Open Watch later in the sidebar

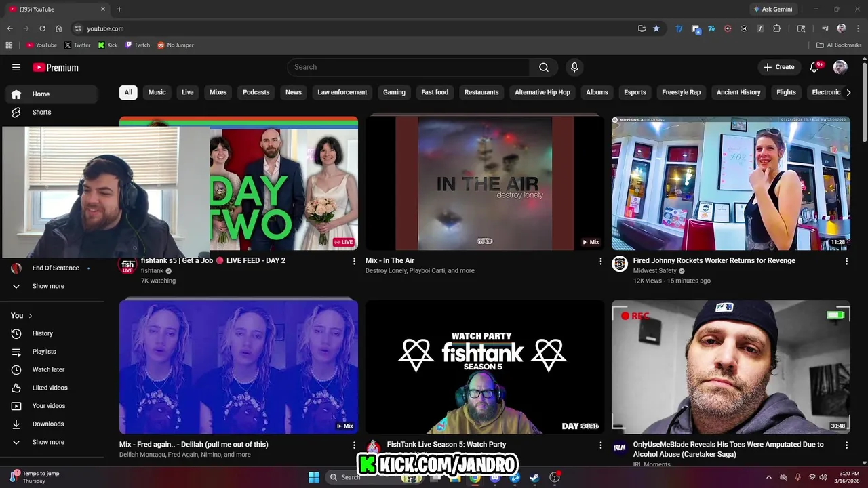click(x=52, y=369)
